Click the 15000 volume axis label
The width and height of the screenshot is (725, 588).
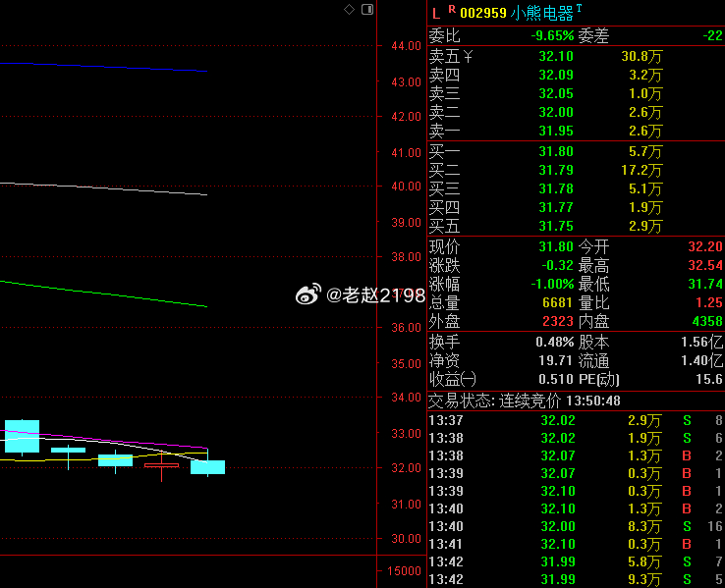tap(404, 571)
